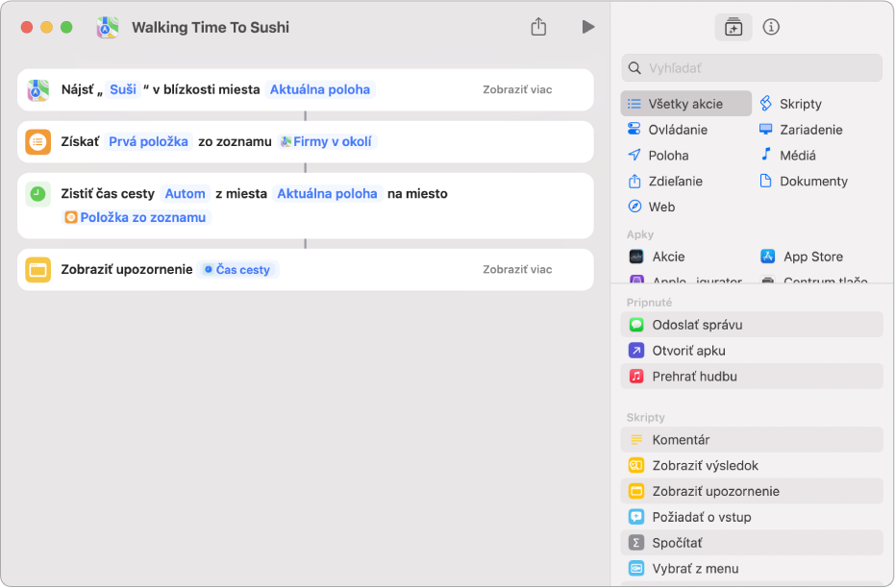Show shortcut details info icon
This screenshot has height=588, width=895.
click(x=771, y=27)
